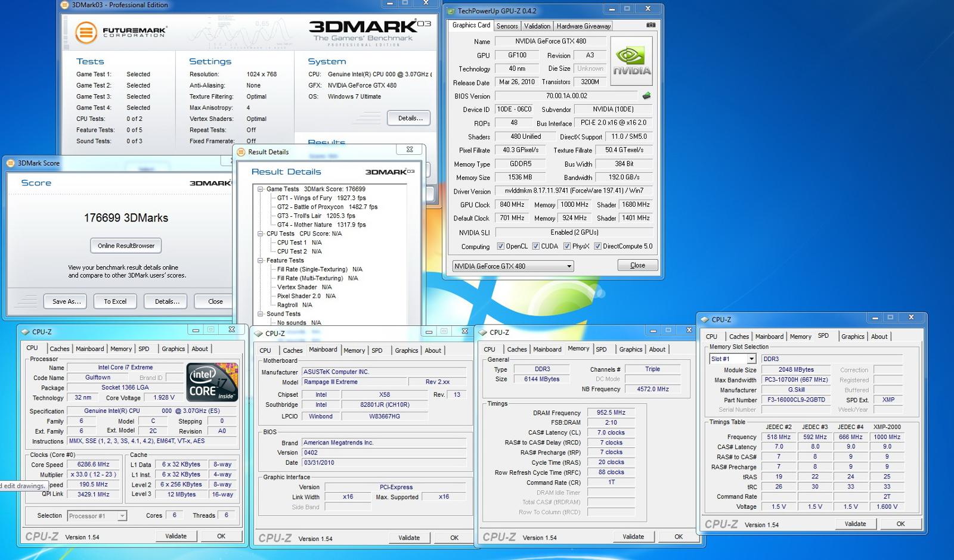Toggle the CUDA checkbox in GPU-Z
Image resolution: width=954 pixels, height=560 pixels.
(535, 246)
